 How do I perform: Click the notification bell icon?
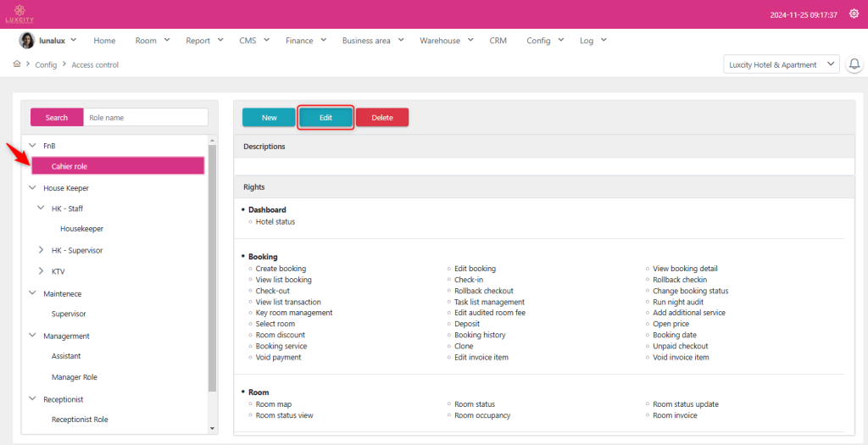point(854,64)
